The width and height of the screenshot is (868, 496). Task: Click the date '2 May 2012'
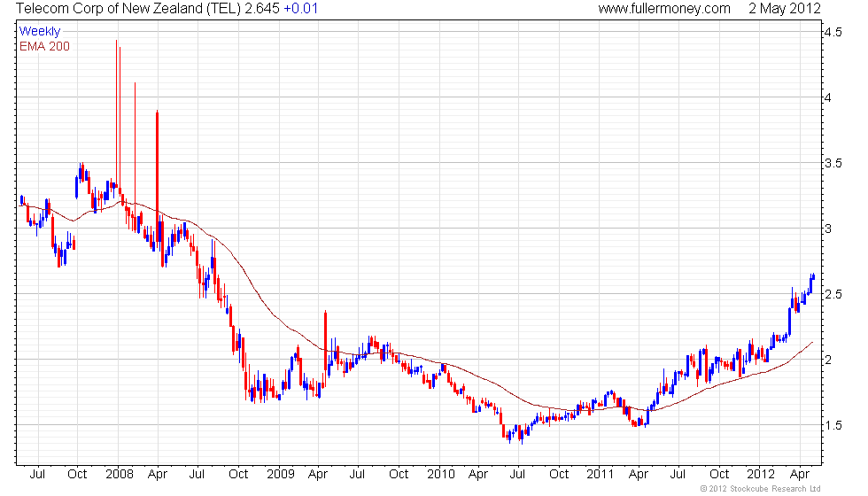click(x=785, y=8)
